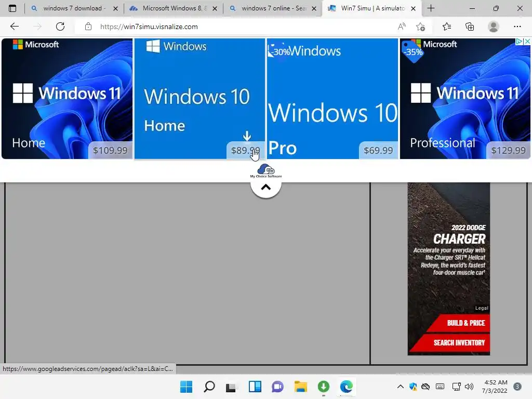Image resolution: width=532 pixels, height=399 pixels.
Task: Switch to 'windows 7 download' tab
Action: 74,8
